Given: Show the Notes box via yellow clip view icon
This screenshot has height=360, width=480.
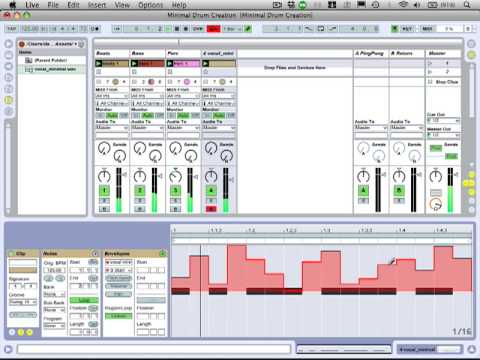Looking at the screenshot, I should coord(21,332).
